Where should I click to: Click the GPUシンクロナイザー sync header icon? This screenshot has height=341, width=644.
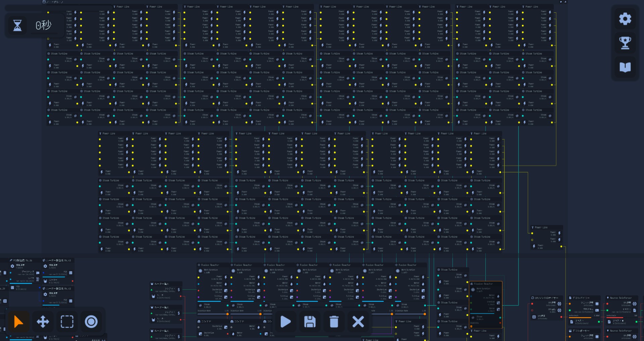[x=532, y=298]
